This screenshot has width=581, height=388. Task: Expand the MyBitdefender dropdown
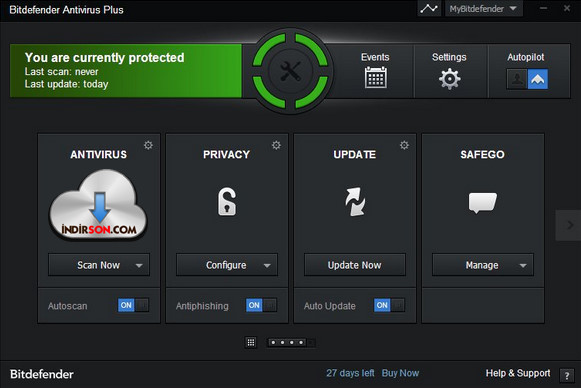point(484,9)
